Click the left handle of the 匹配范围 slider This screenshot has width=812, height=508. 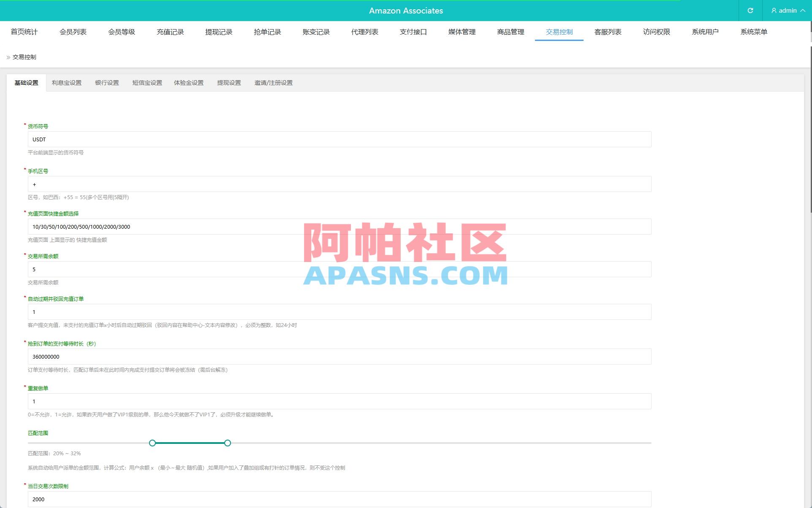coord(152,443)
